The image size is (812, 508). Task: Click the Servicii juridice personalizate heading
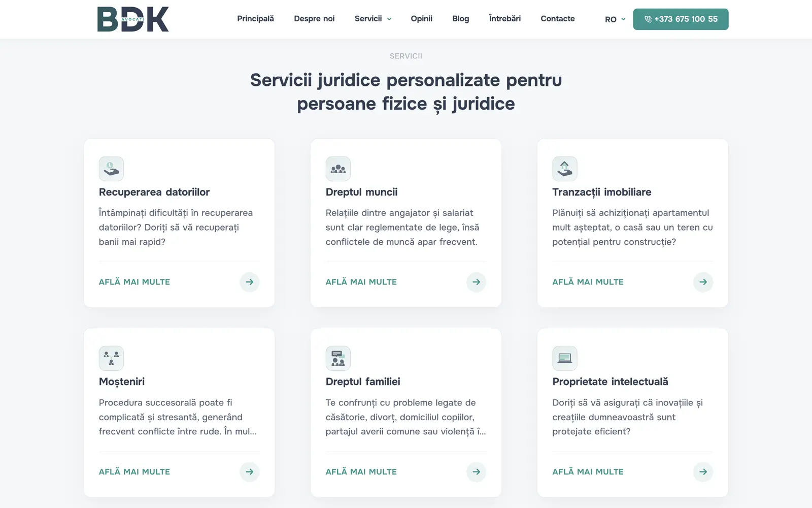[x=406, y=92]
